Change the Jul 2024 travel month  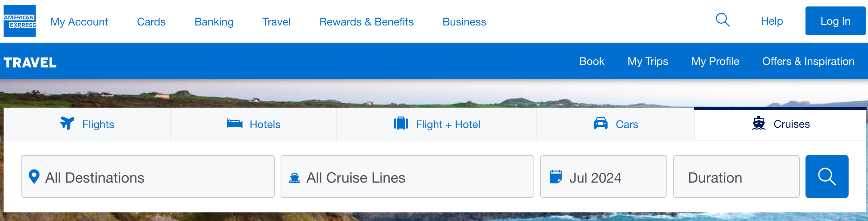603,176
